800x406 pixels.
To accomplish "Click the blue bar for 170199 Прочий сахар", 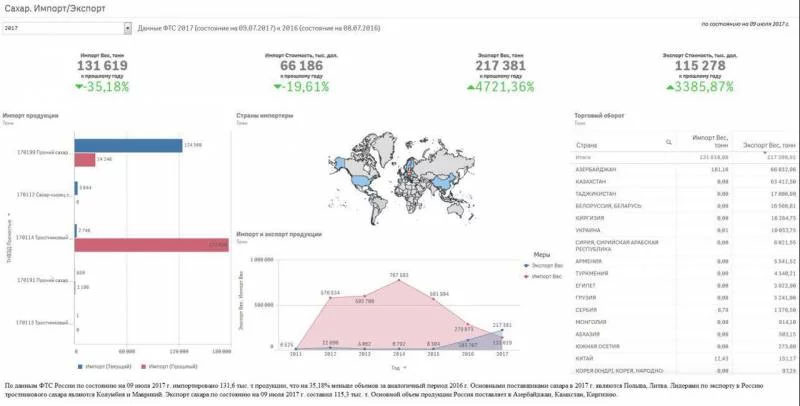I will point(127,145).
